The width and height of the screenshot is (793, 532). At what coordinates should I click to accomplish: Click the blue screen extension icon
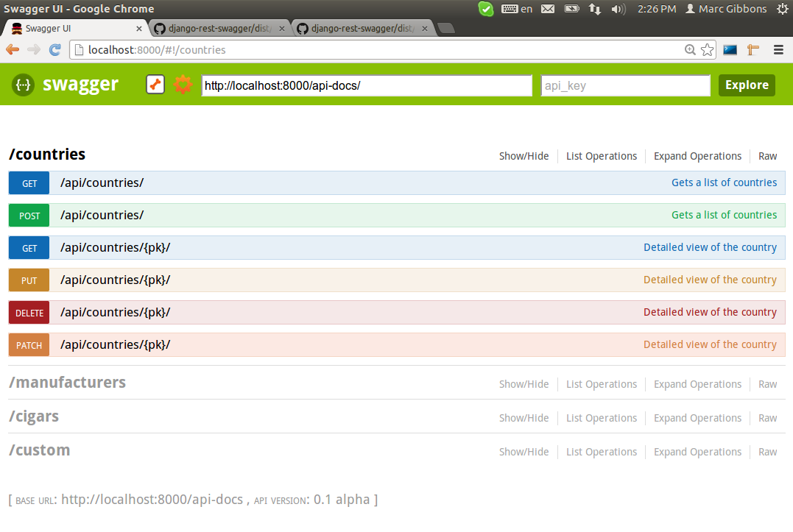(x=730, y=49)
